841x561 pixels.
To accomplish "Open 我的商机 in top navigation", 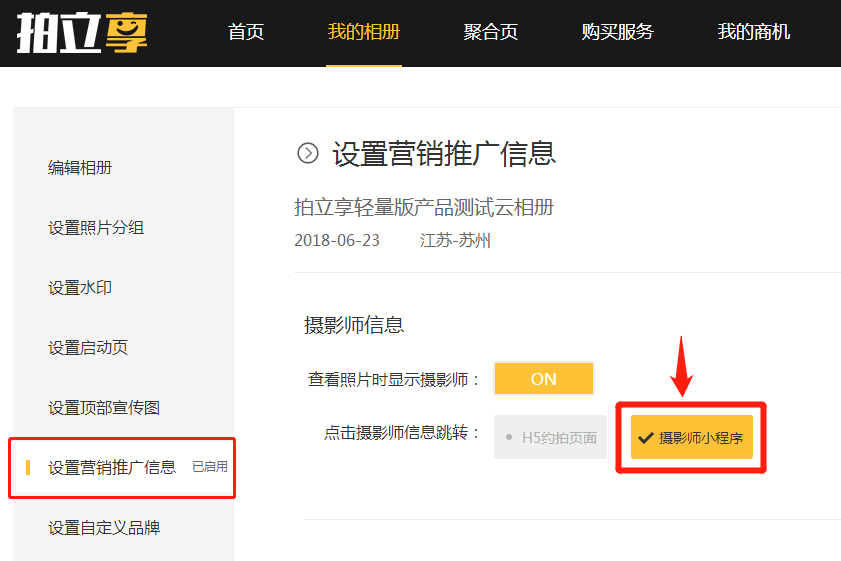I will pyautogui.click(x=754, y=32).
